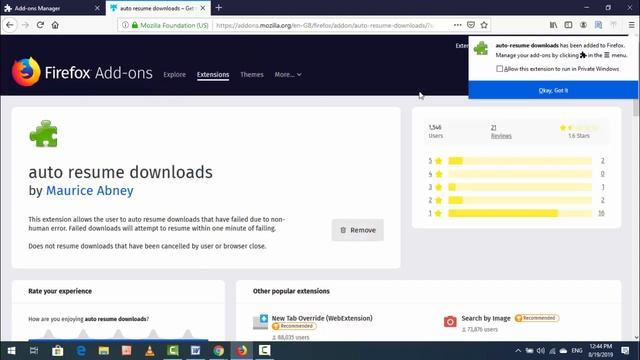Filter reviews by 1 star bar
Screen dimensions: 640x360
520,213
